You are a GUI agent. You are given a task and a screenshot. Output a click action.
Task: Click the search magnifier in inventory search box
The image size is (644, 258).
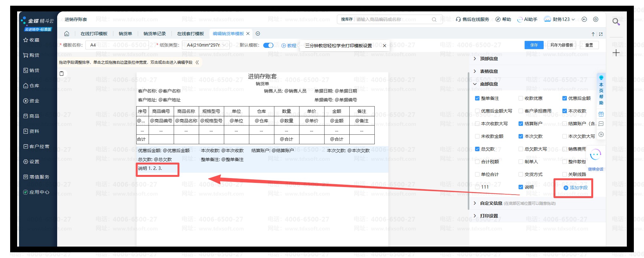434,20
